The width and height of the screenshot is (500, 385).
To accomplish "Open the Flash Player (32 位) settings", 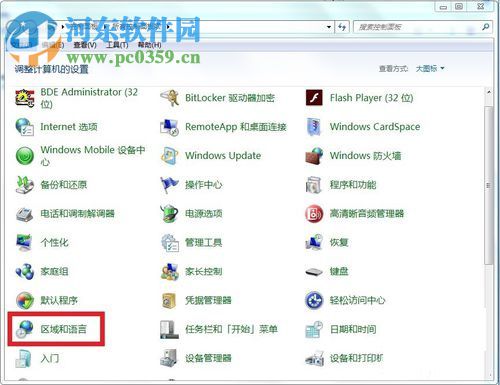I will point(359,98).
